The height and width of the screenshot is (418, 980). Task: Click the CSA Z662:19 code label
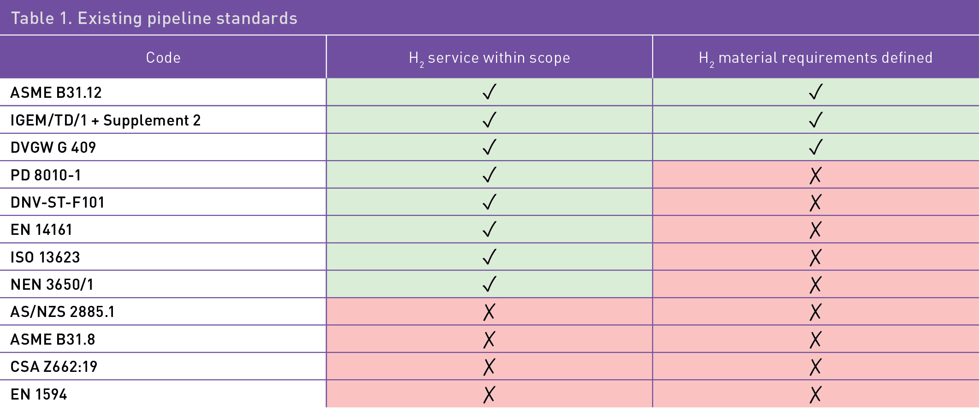(x=54, y=367)
